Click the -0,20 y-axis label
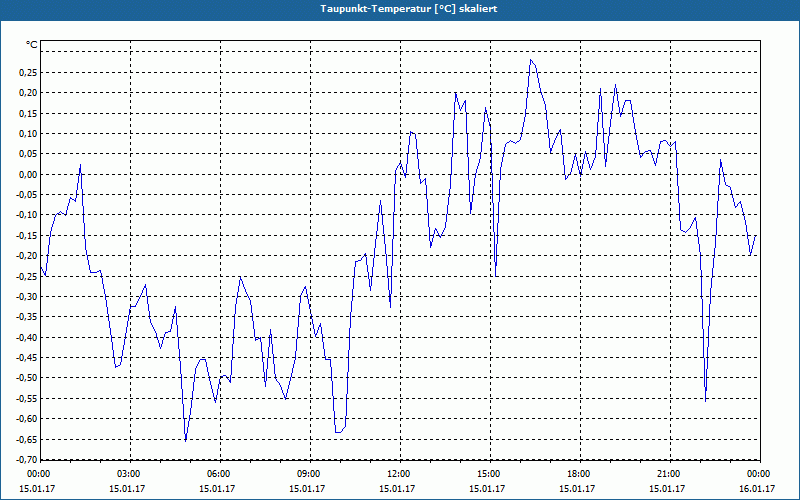The image size is (800, 500). point(27,256)
